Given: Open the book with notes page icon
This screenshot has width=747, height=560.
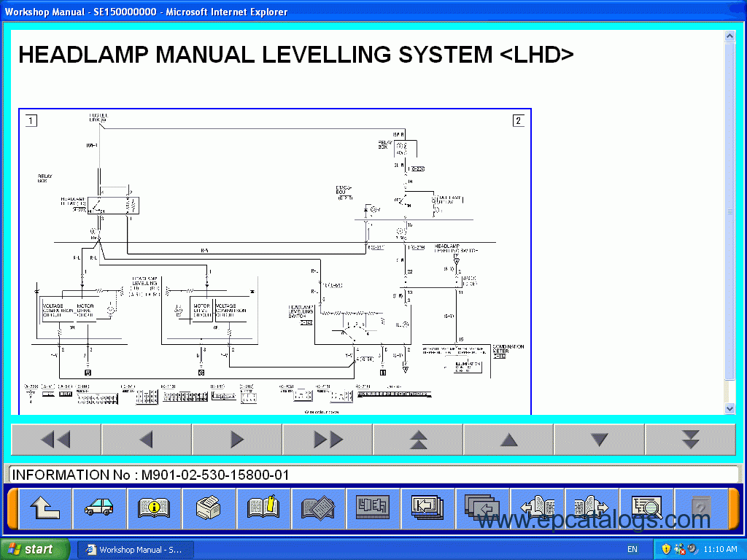Looking at the screenshot, I should 318,508.
